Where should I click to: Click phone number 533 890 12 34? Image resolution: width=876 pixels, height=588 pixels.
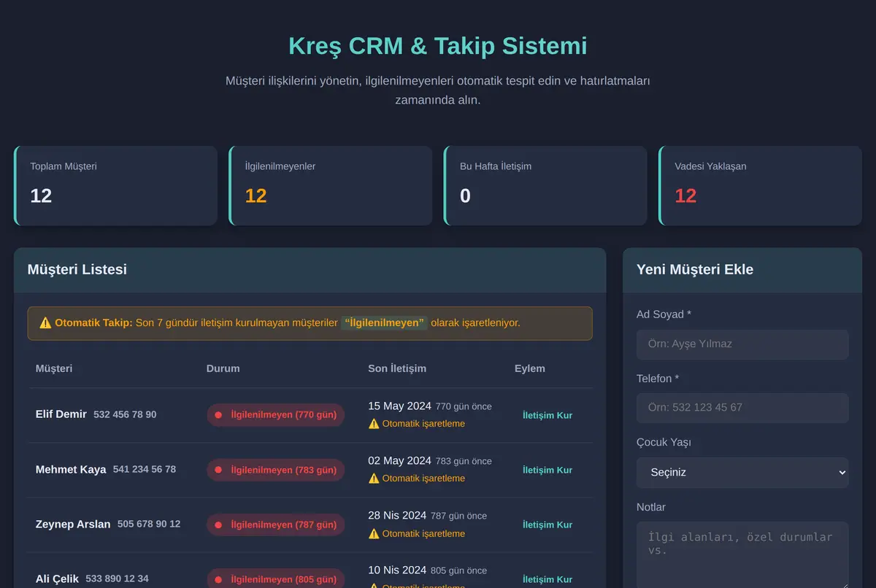point(117,579)
